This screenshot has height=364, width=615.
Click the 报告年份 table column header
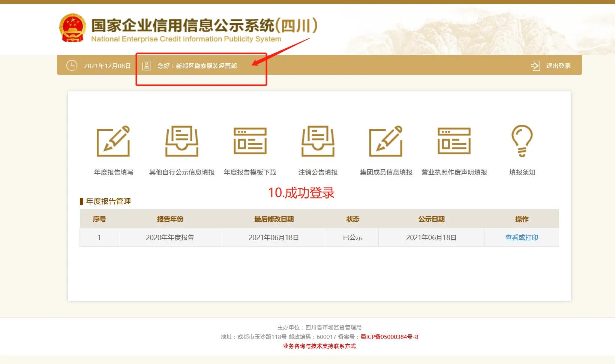(169, 219)
